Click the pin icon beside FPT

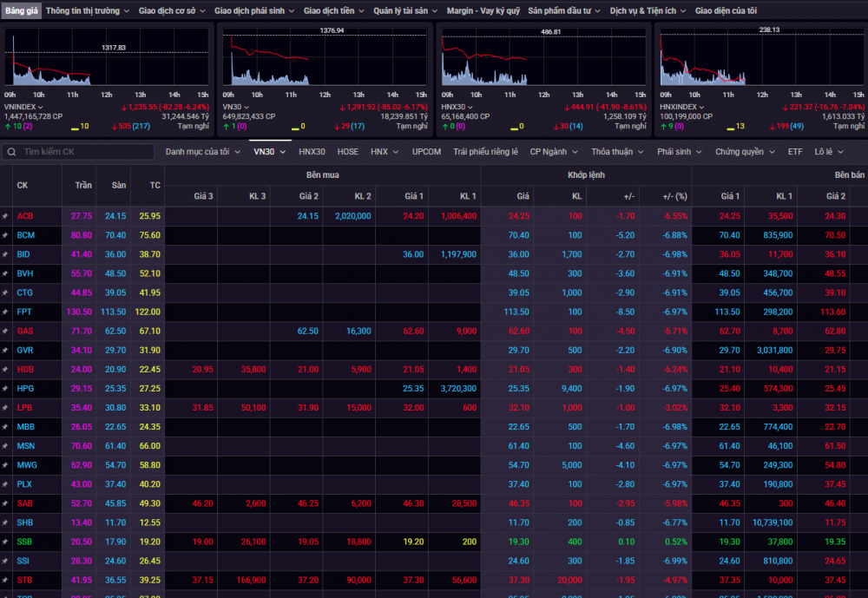click(x=5, y=312)
